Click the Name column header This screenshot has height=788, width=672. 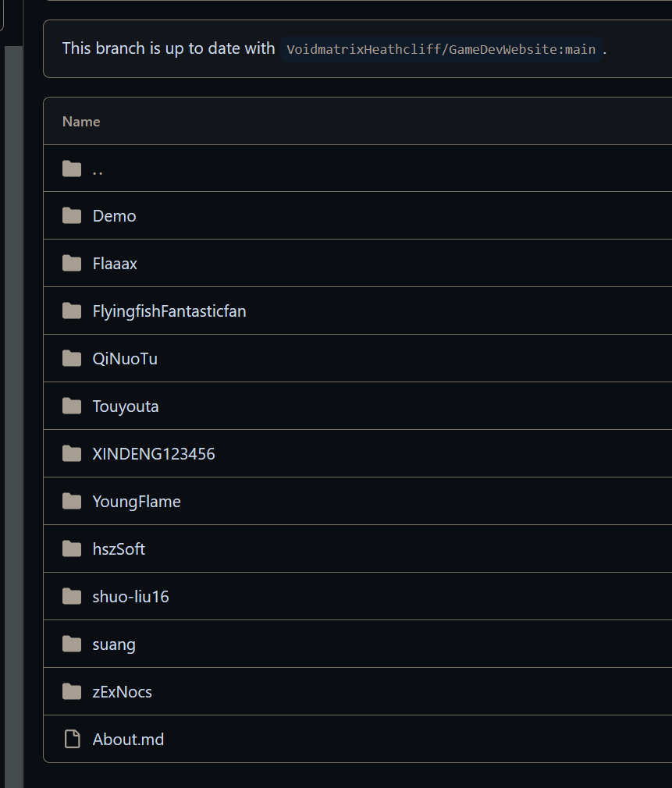point(81,122)
